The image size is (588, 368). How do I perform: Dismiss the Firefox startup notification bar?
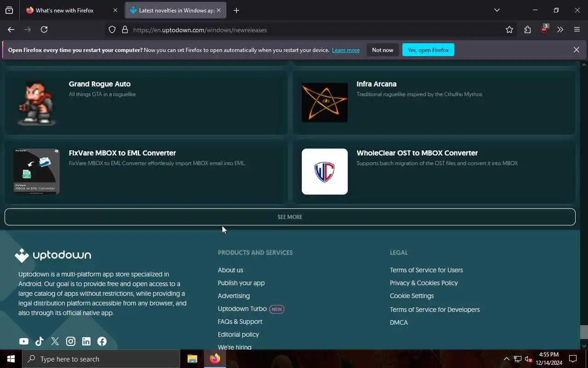(x=576, y=50)
